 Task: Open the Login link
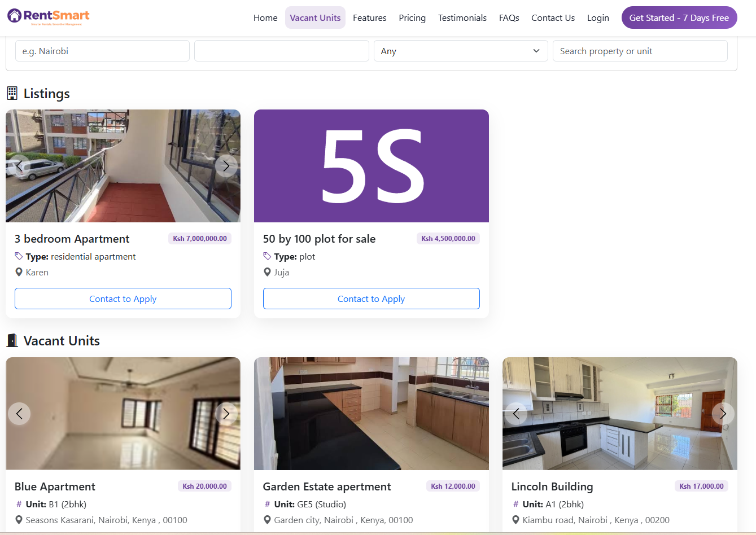(x=598, y=17)
